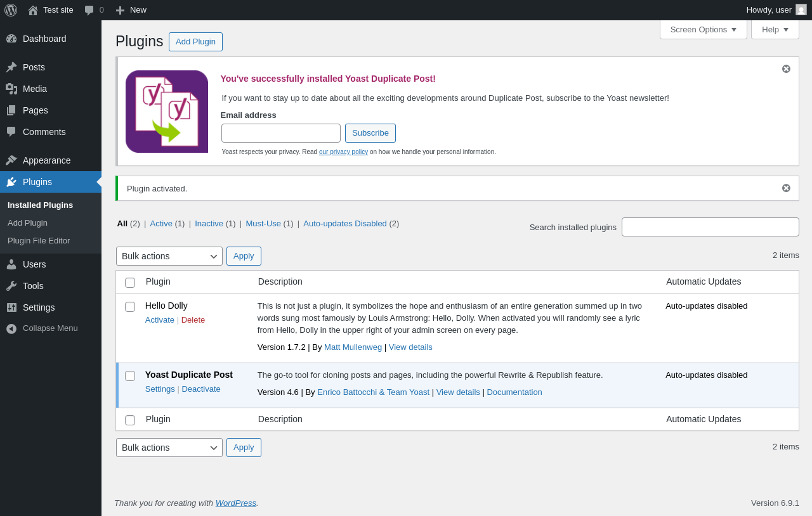Click the top Apply button
812x516 pixels.
tap(244, 256)
